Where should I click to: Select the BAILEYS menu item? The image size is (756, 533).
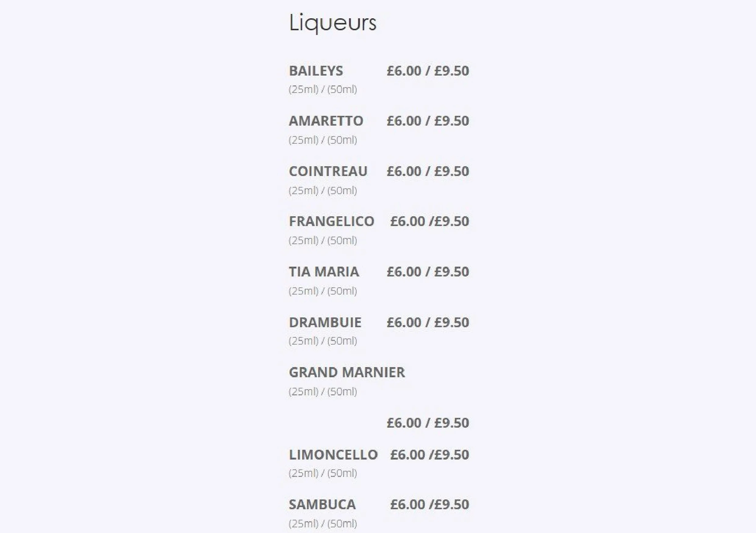316,71
